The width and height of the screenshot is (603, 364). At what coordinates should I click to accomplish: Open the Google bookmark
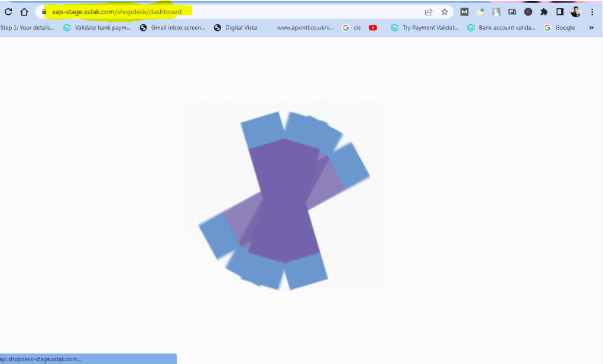pyautogui.click(x=559, y=28)
